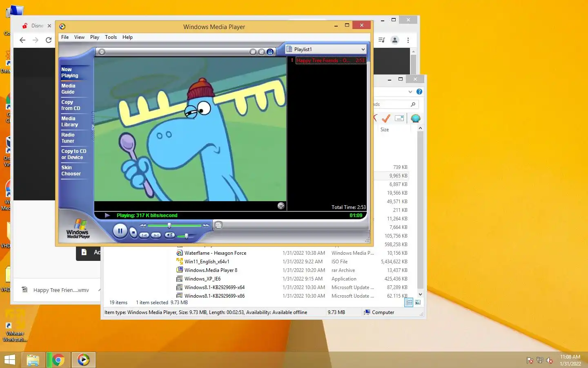Click the system tray volume icon
This screenshot has height=368, width=588.
pos(550,360)
